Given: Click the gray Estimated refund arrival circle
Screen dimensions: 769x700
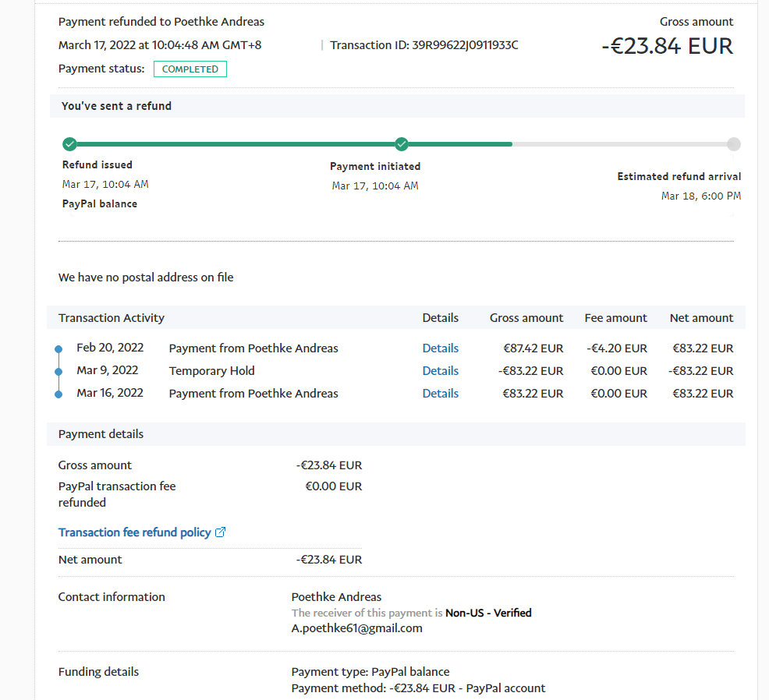Looking at the screenshot, I should 733,144.
